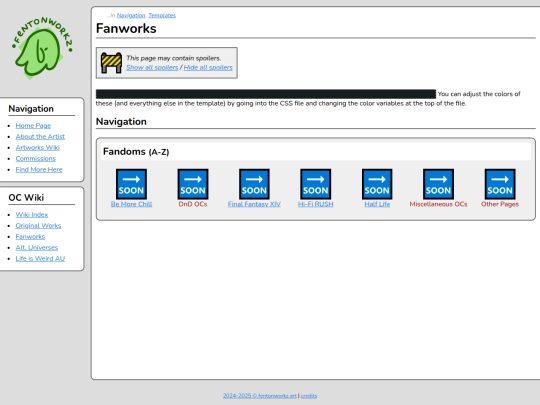
Task: Open the Half Life link
Action: click(377, 204)
